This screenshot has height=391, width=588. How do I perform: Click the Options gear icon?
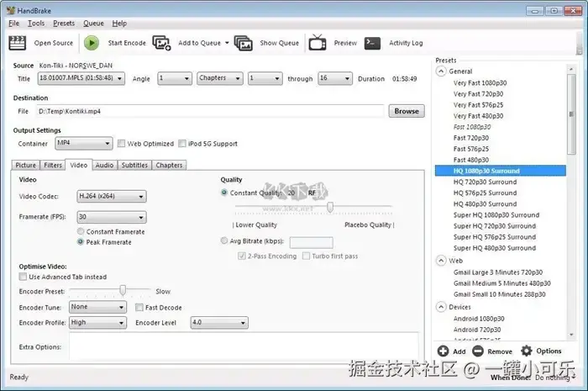click(x=527, y=351)
